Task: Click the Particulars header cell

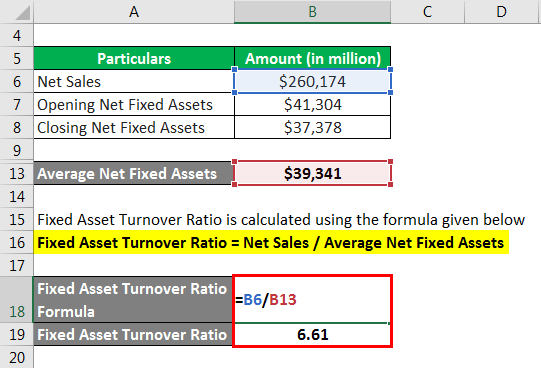Action: pos(134,58)
